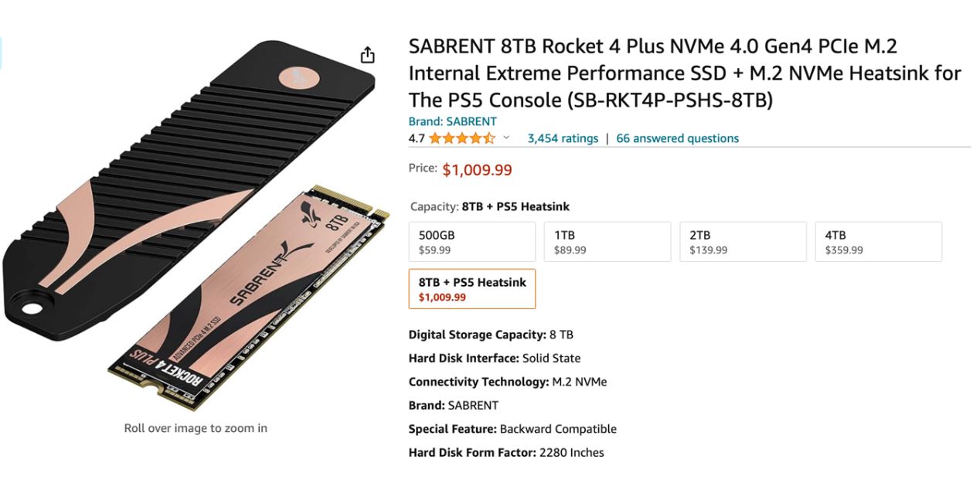The height and width of the screenshot is (483, 980).
Task: Click the Digital Storage Capacity spec row
Action: 491,335
